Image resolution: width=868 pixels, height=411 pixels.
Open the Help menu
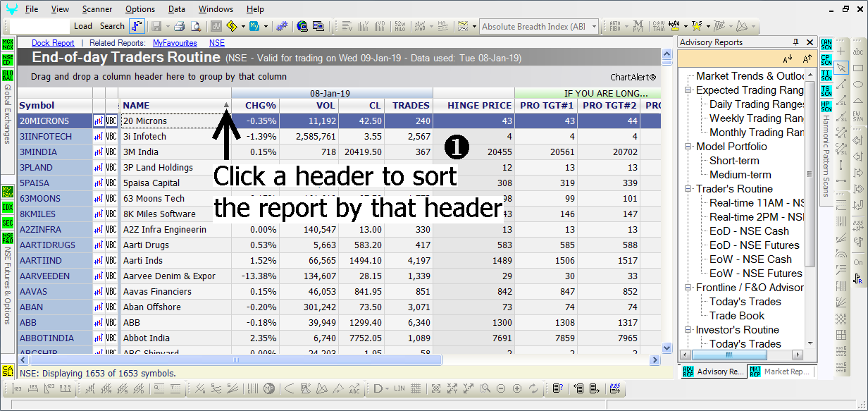[x=255, y=9]
